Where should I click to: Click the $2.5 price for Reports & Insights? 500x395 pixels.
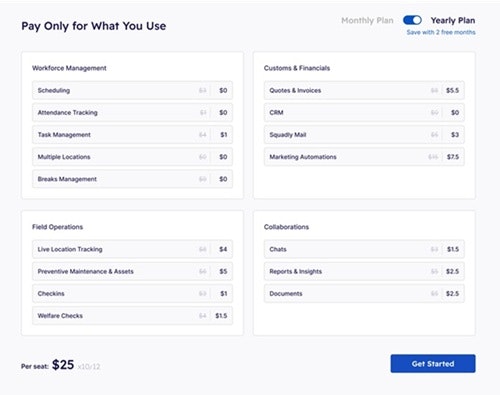coord(452,271)
